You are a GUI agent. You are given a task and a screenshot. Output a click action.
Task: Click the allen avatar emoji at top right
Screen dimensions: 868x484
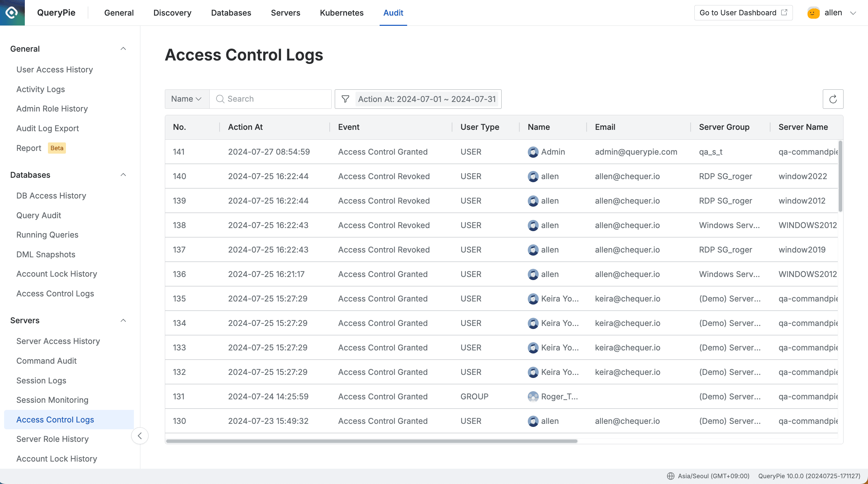(813, 13)
